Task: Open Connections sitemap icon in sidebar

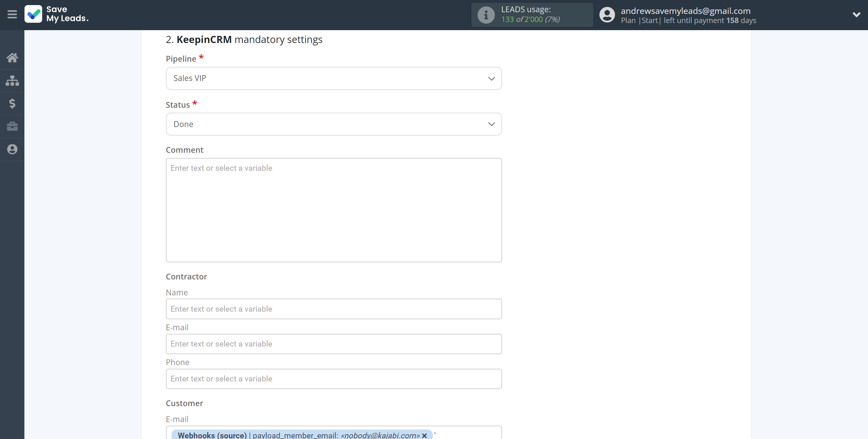Action: click(x=12, y=81)
